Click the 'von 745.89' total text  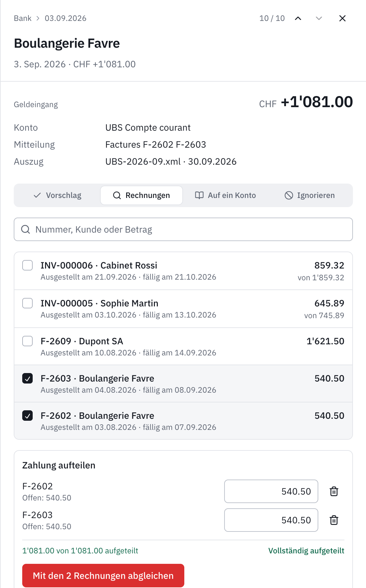pyautogui.click(x=324, y=316)
